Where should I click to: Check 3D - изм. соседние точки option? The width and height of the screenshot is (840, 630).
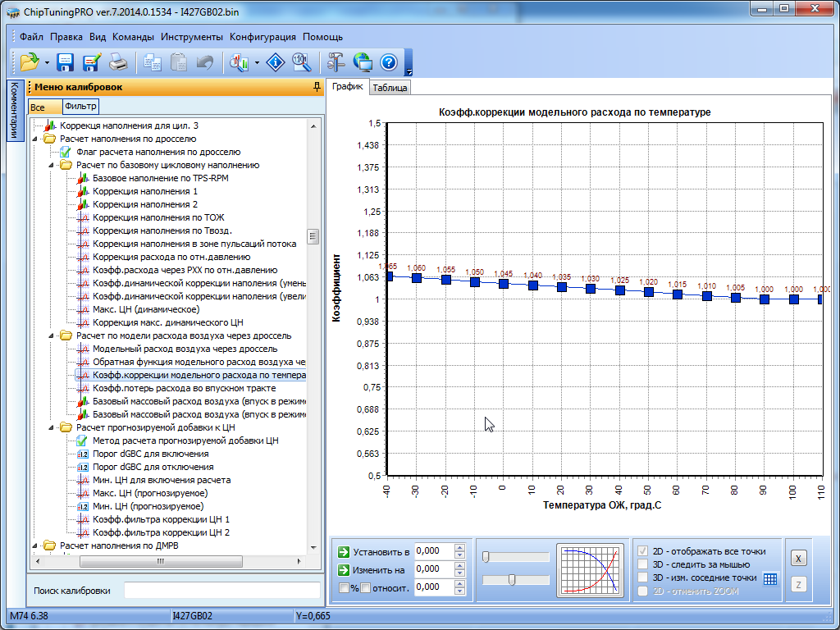[x=644, y=577]
